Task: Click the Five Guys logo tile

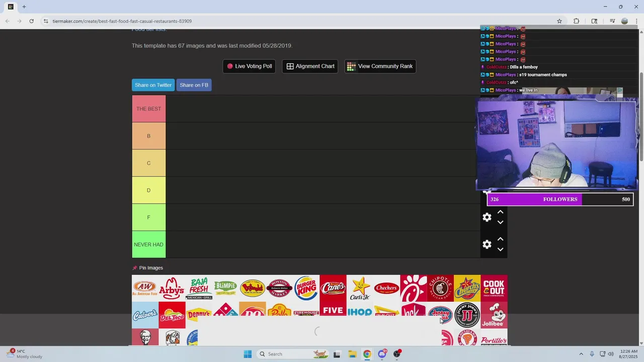Action: coord(333,309)
